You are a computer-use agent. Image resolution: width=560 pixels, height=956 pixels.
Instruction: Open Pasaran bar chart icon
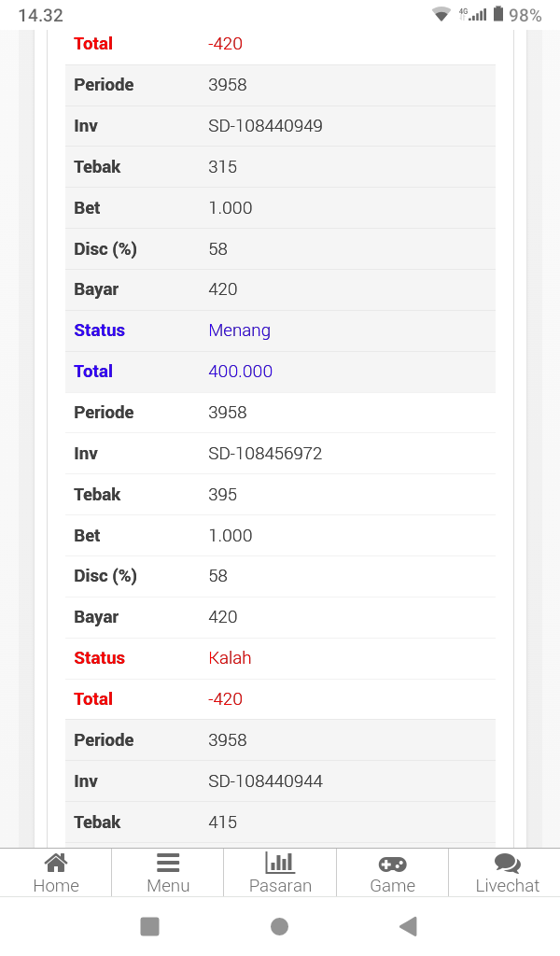[x=280, y=863]
